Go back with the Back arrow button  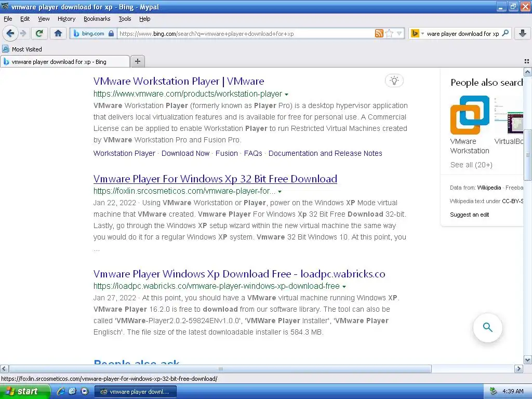10,33
